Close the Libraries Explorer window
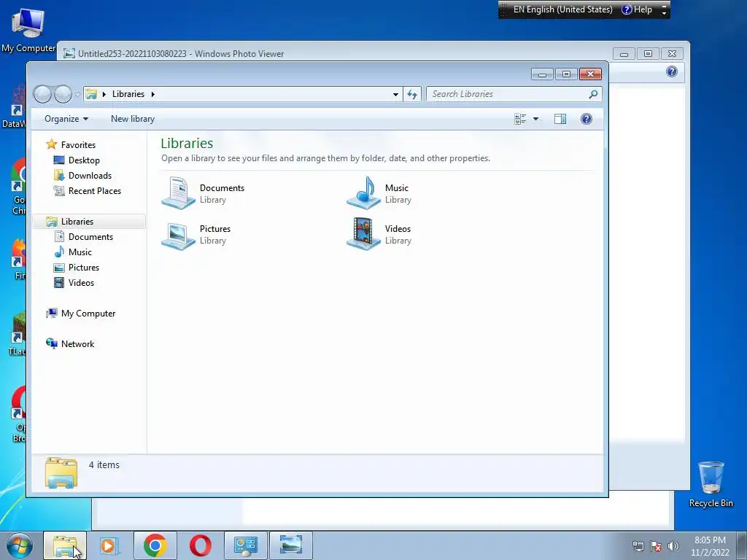This screenshot has height=560, width=747. (x=590, y=74)
